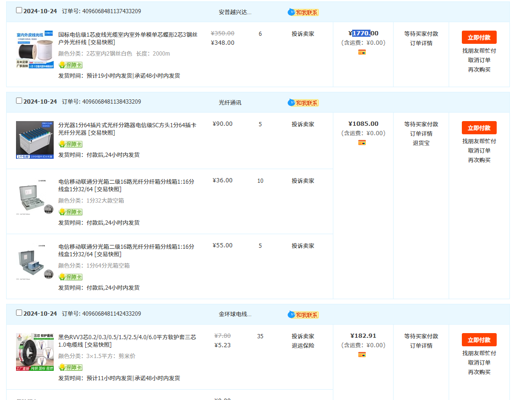Open 和我联系 chat icon for 光纤通讯 store
532x400 pixels.
[303, 103]
